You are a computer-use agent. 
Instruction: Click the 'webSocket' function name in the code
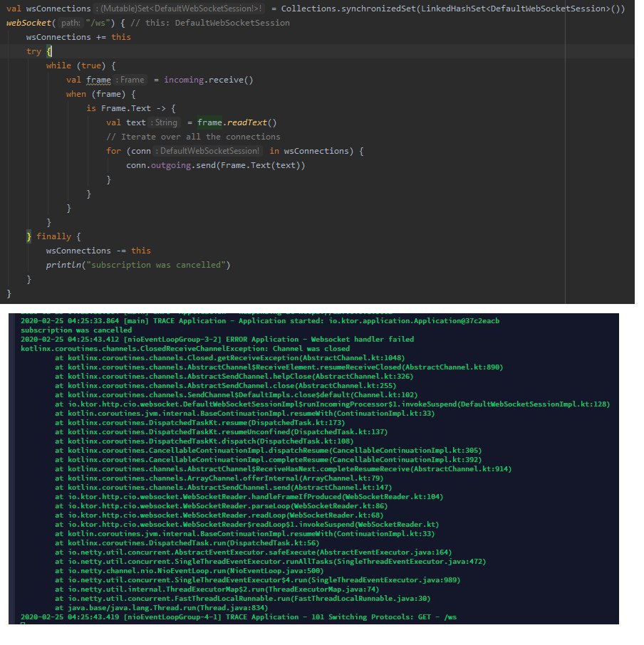(x=28, y=23)
